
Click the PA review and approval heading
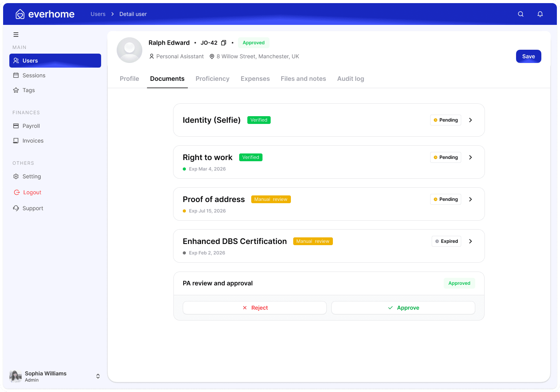[218, 283]
